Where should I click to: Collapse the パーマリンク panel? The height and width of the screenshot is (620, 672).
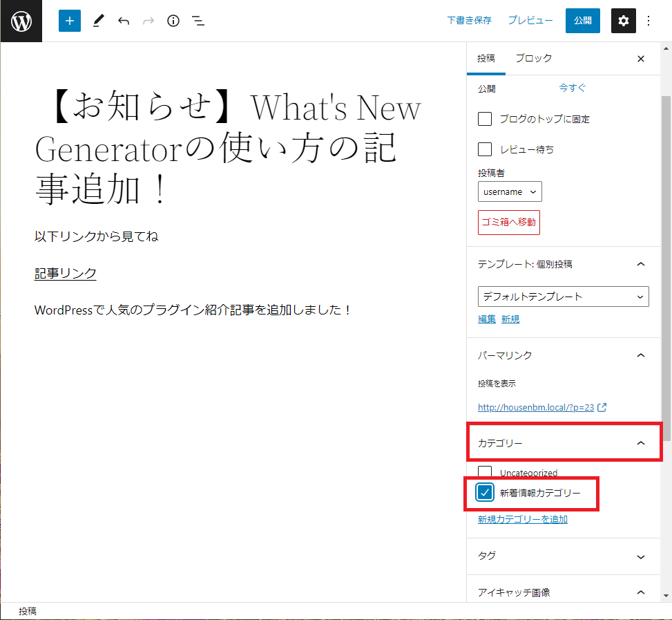[641, 355]
